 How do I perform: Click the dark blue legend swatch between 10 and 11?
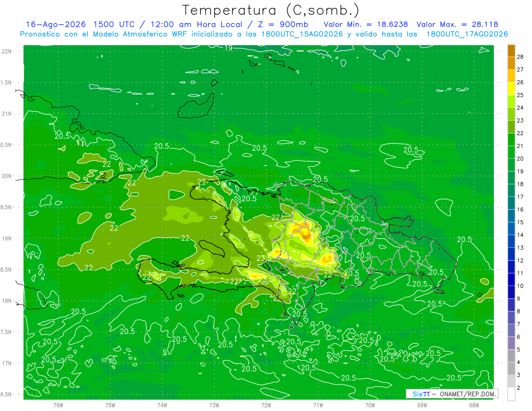pyautogui.click(x=511, y=279)
